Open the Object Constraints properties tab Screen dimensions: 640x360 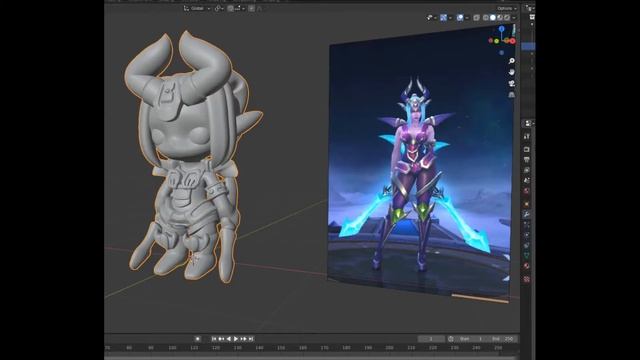(527, 245)
